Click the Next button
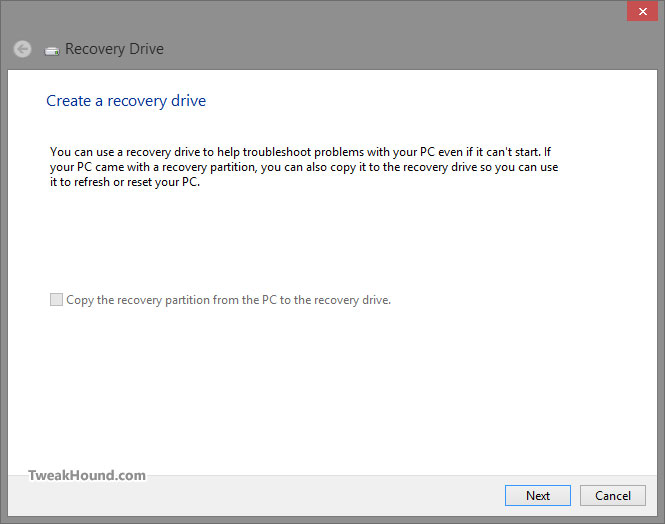This screenshot has width=665, height=524. 538,495
